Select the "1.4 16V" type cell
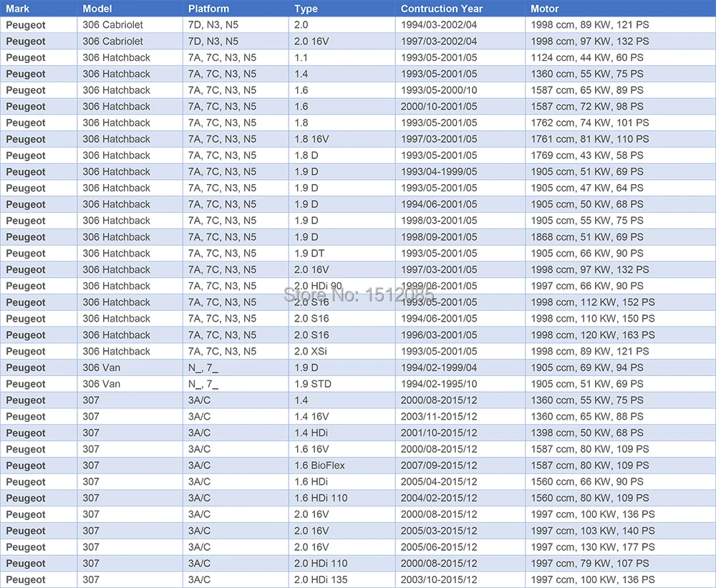Image resolution: width=716 pixels, height=588 pixels. [x=342, y=417]
